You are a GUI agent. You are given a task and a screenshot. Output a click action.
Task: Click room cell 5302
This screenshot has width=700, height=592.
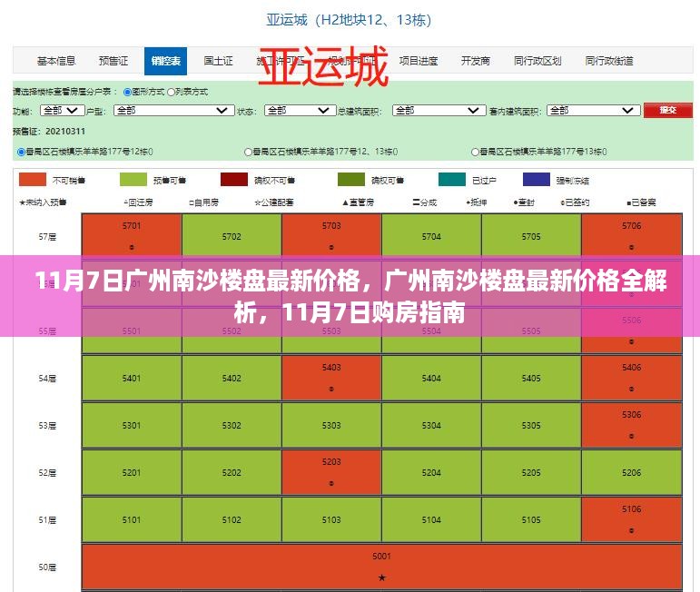232,425
